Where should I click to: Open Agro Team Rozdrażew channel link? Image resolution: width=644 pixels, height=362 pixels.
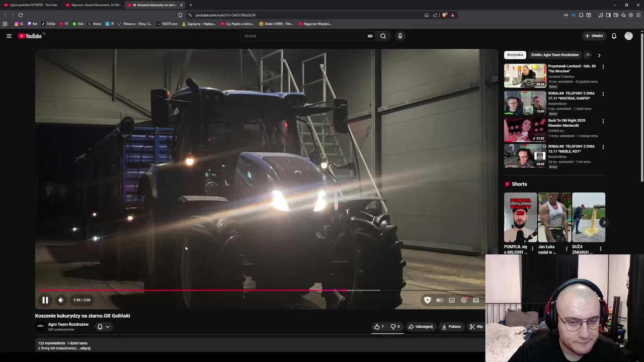[x=68, y=324]
